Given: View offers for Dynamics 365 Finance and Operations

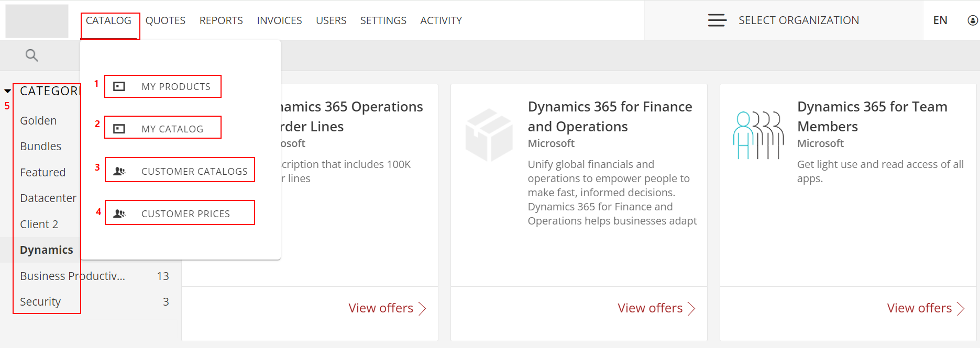Looking at the screenshot, I should tap(656, 308).
